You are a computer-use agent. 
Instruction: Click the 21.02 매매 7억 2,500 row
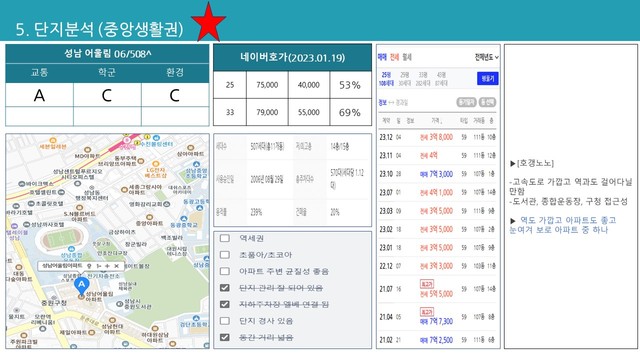[438, 340]
